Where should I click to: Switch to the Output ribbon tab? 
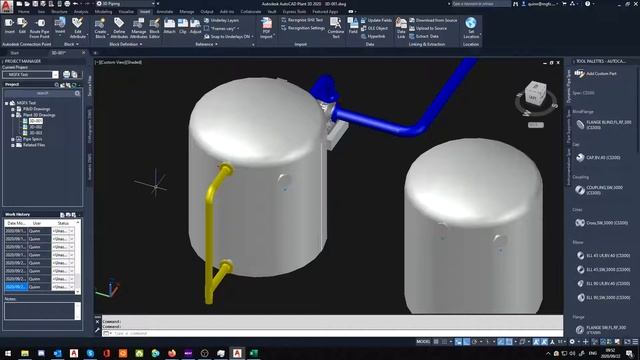[207, 12]
